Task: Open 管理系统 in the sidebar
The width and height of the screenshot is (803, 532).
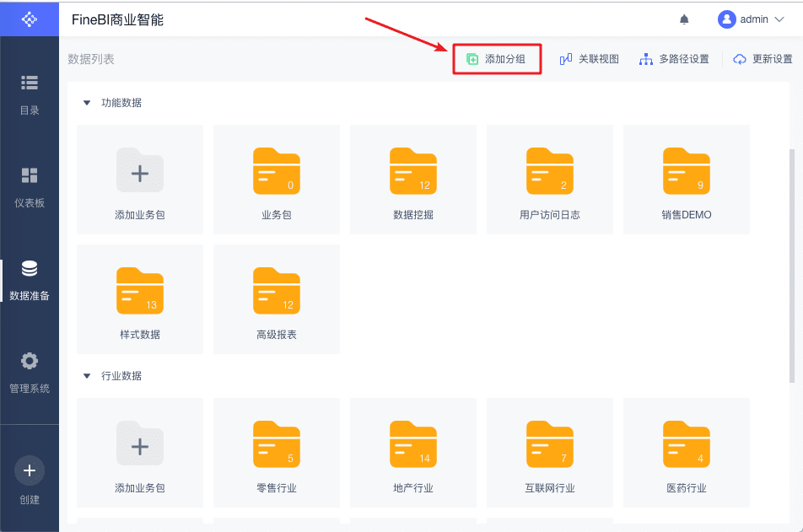Action: (30, 373)
